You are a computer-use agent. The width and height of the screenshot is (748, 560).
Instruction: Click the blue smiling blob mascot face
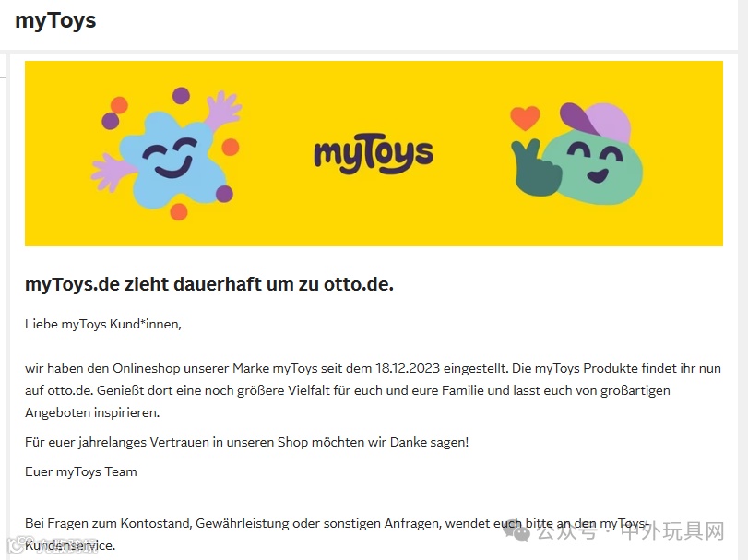click(x=170, y=159)
